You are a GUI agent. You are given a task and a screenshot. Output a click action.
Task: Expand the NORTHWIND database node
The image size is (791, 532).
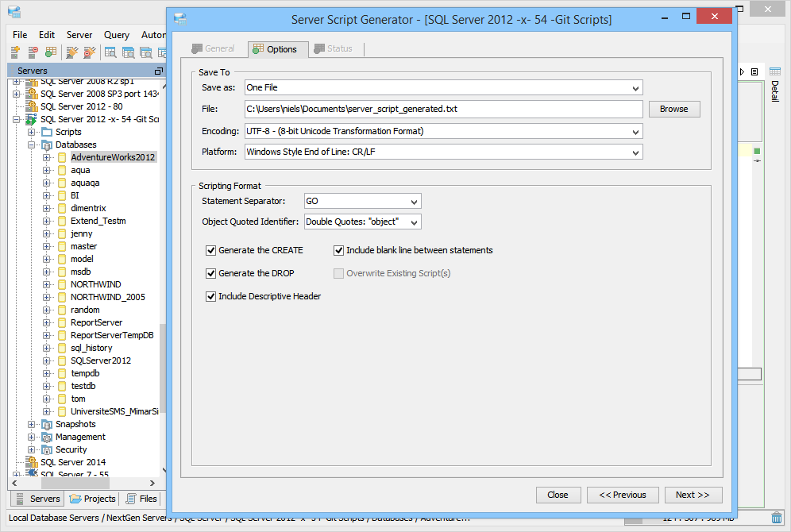click(x=46, y=284)
